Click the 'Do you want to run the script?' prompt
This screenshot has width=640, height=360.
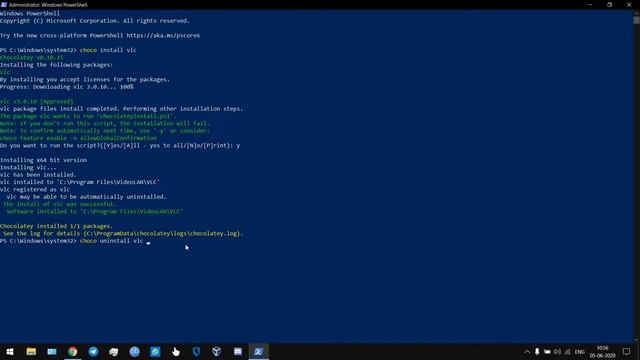coord(120,145)
